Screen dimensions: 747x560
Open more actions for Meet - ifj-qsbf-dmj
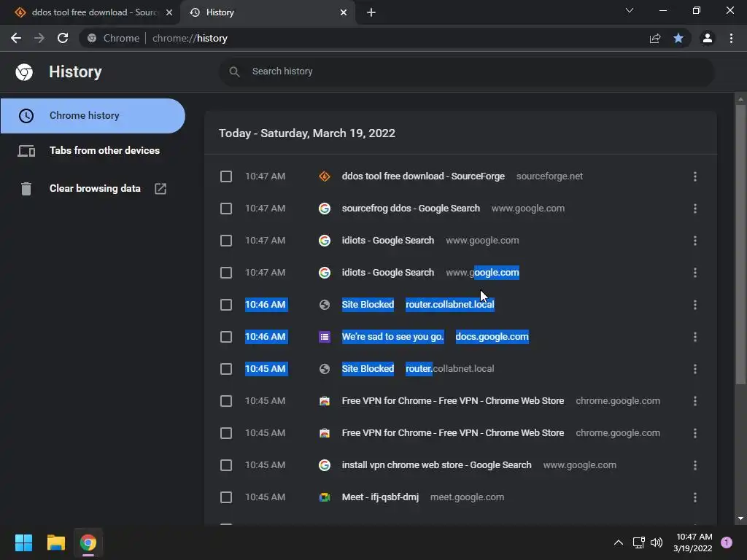(695, 497)
